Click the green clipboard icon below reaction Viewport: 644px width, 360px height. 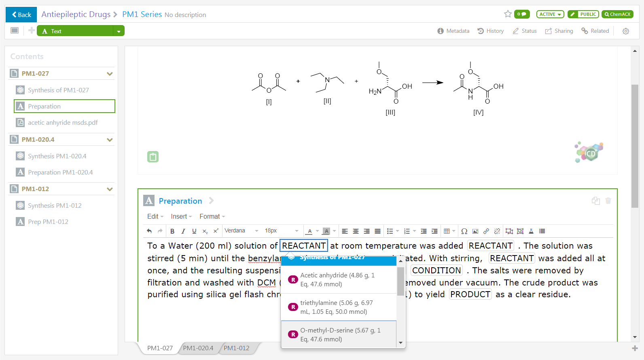click(x=153, y=157)
